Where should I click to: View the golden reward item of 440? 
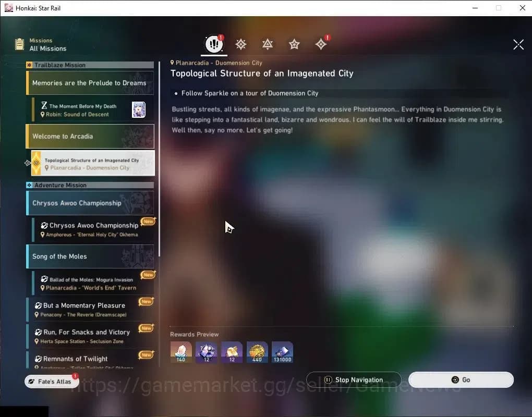257,352
